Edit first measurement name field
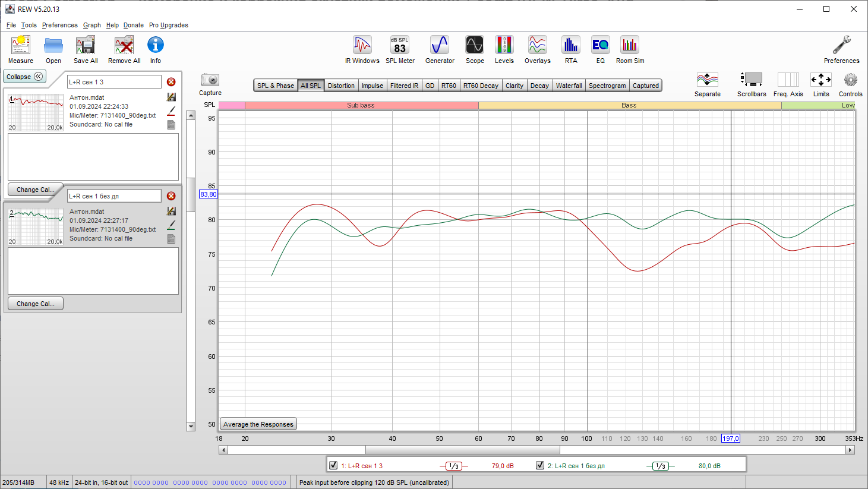The width and height of the screenshot is (868, 489). pos(113,82)
